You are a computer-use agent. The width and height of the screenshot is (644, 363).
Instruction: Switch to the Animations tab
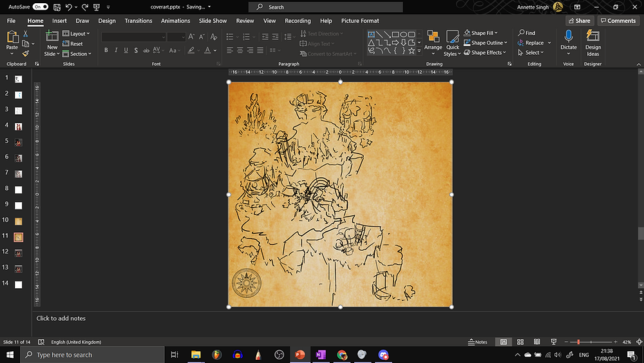pos(175,21)
